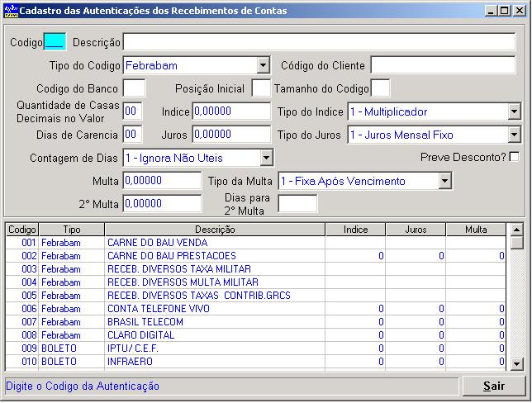
Task: Select the Codigo do Banco field
Action: [134, 88]
